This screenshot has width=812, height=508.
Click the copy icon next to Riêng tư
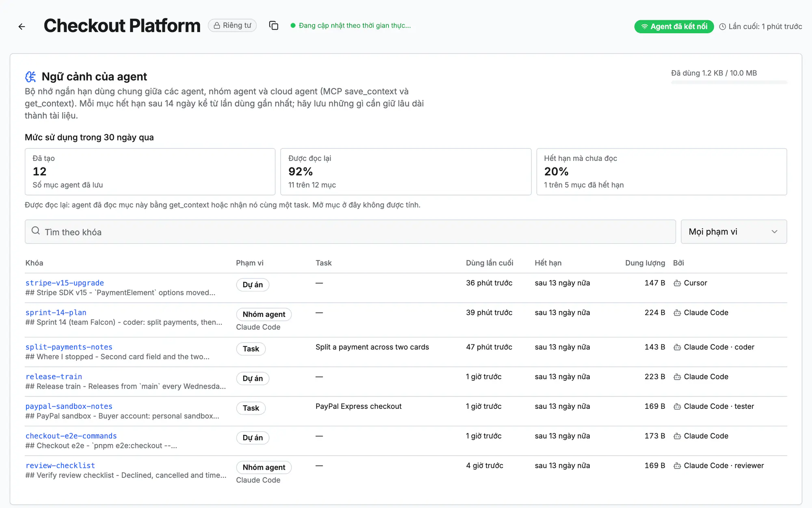click(274, 26)
